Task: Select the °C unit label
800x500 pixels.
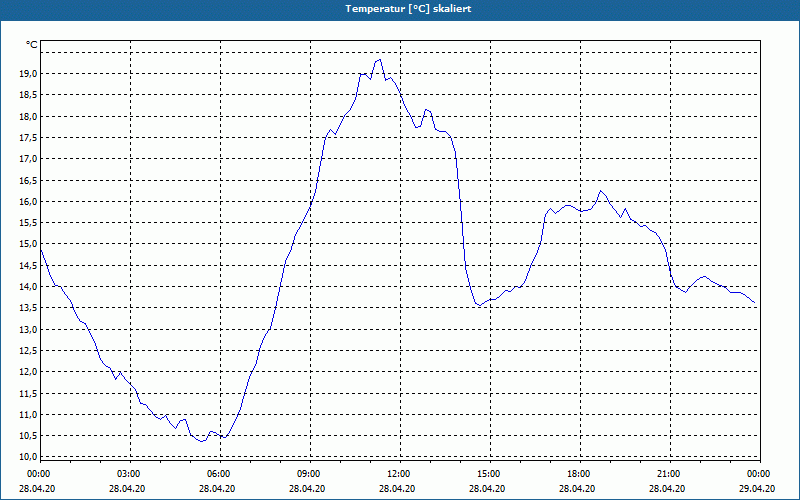Action: [x=32, y=45]
